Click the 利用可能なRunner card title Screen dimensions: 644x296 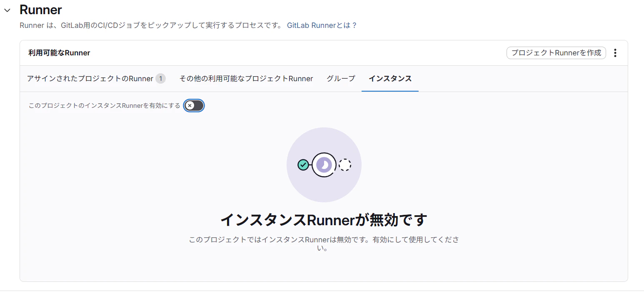[59, 53]
